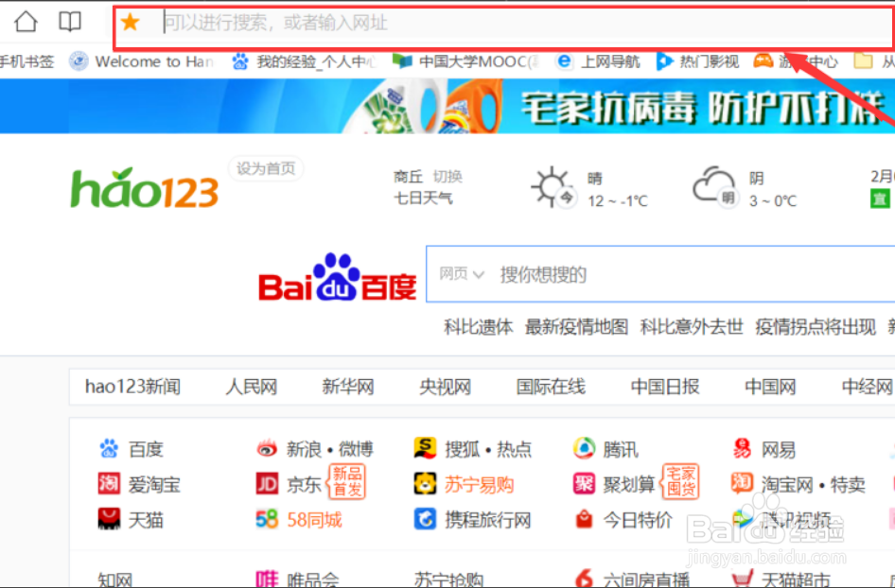The image size is (895, 588).
Task: Click the 天猫 icon
Action: click(109, 519)
